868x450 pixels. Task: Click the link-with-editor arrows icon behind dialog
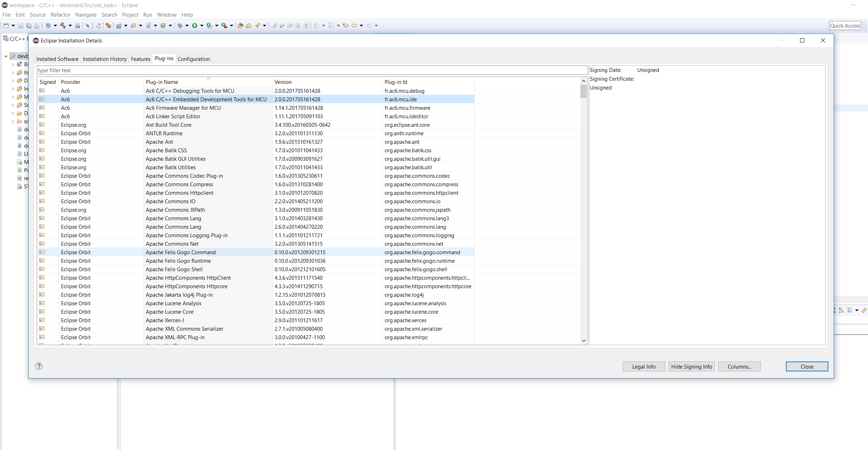click(864, 311)
